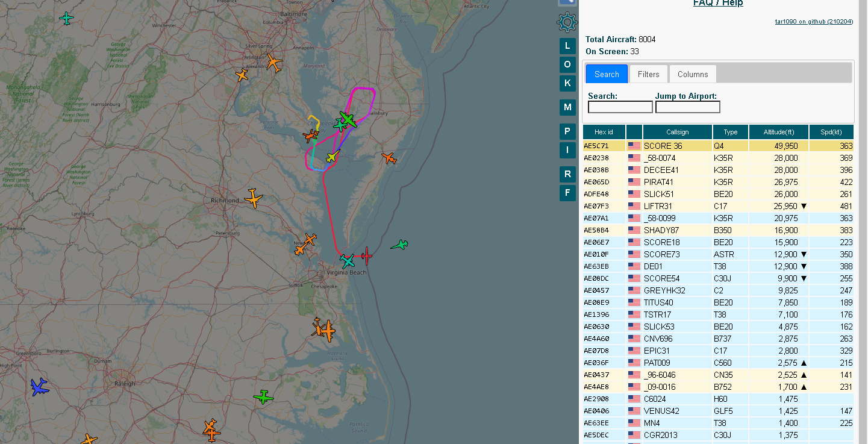Select the DECEE41 row
The width and height of the screenshot is (868, 444).
718,170
